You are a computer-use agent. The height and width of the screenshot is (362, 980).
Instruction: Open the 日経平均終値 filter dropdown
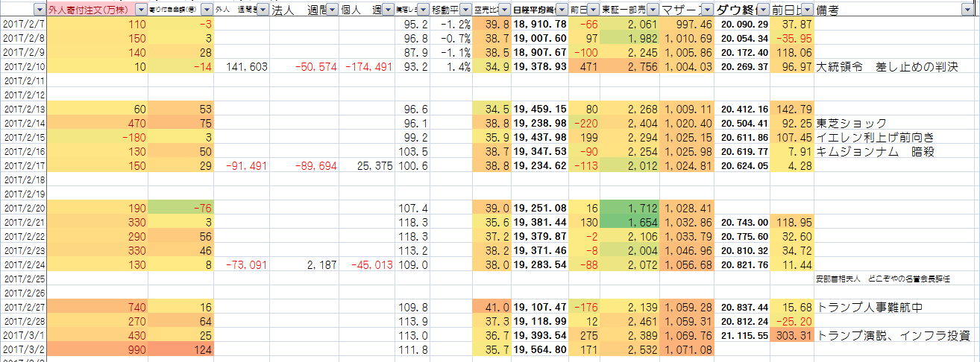point(560,10)
